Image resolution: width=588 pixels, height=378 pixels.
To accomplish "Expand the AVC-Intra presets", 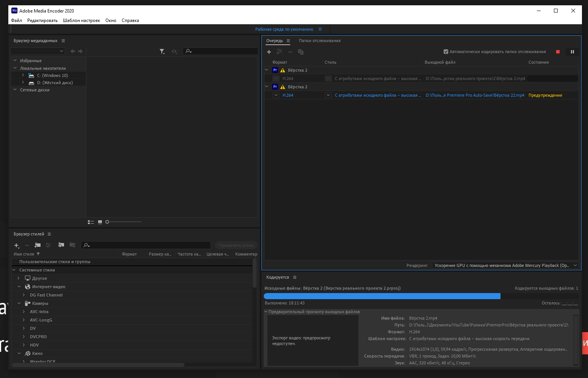I will pyautogui.click(x=23, y=312).
